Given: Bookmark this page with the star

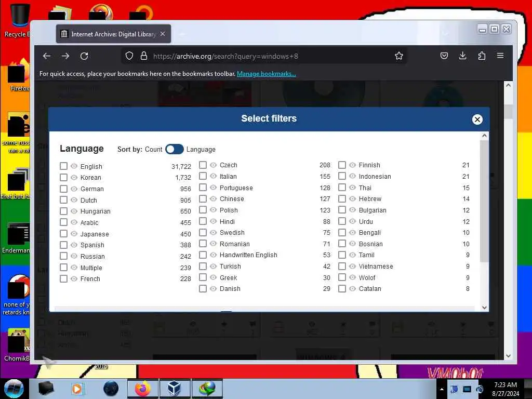Looking at the screenshot, I should point(399,56).
